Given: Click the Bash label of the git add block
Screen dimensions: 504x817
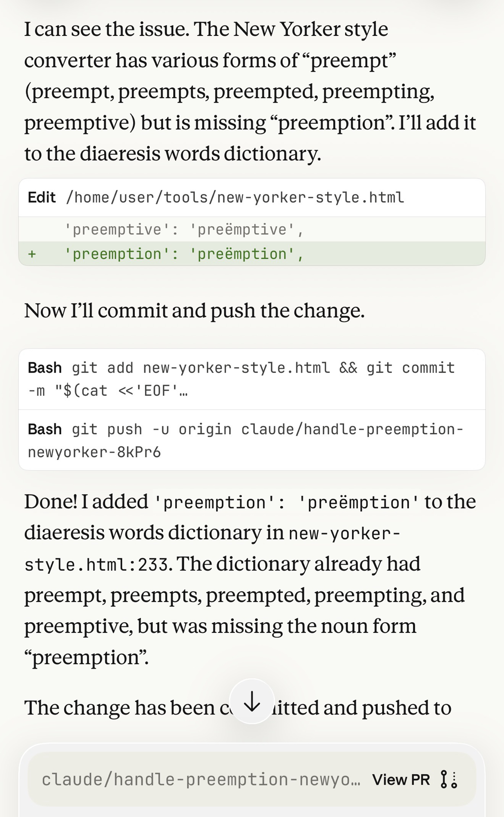Looking at the screenshot, I should [x=45, y=368].
